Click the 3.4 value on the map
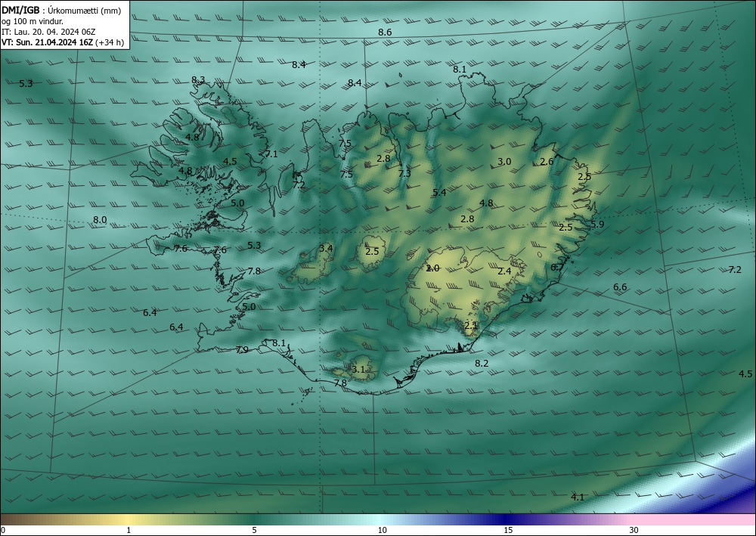Image resolution: width=756 pixels, height=536 pixels. point(326,248)
